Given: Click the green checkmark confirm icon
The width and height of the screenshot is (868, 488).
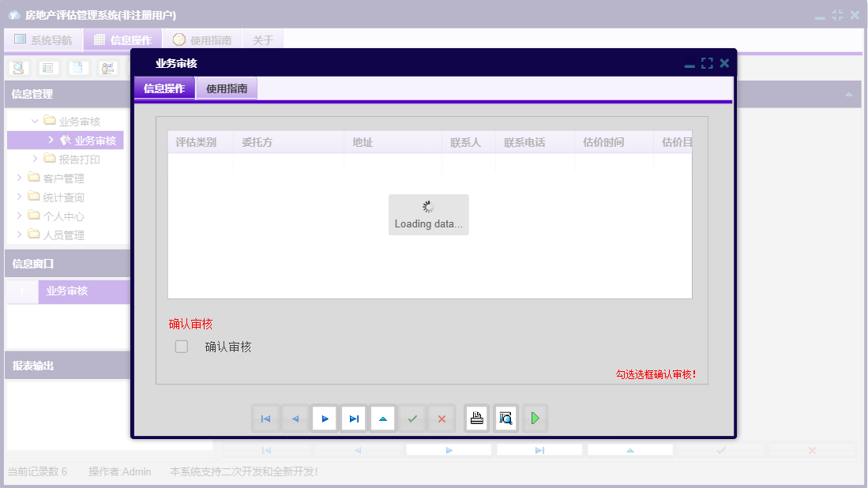Looking at the screenshot, I should pos(412,418).
